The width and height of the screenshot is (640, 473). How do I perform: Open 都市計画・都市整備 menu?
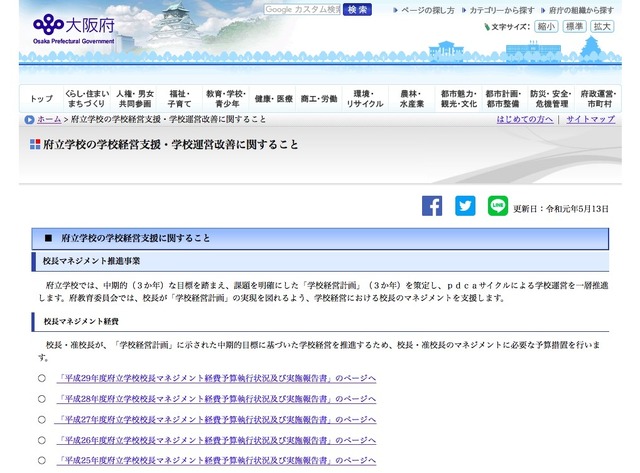coord(503,99)
